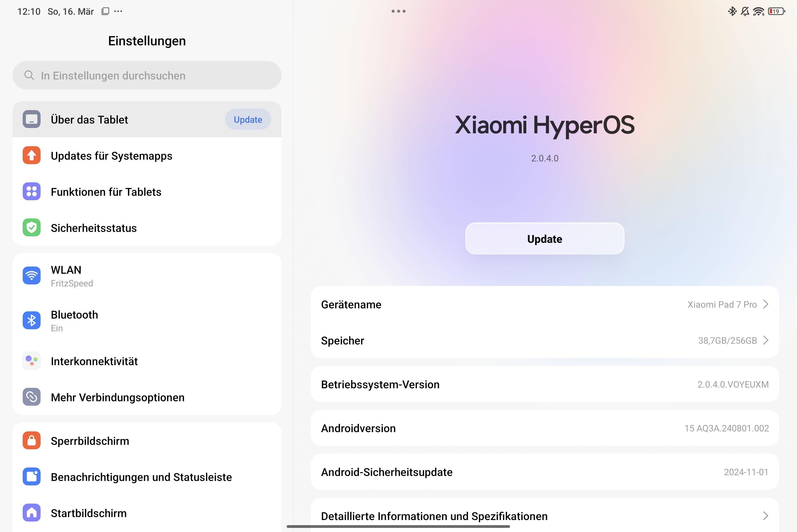The height and width of the screenshot is (532, 797).
Task: Tap the Sicherheitsstatus shield icon
Action: click(x=32, y=228)
